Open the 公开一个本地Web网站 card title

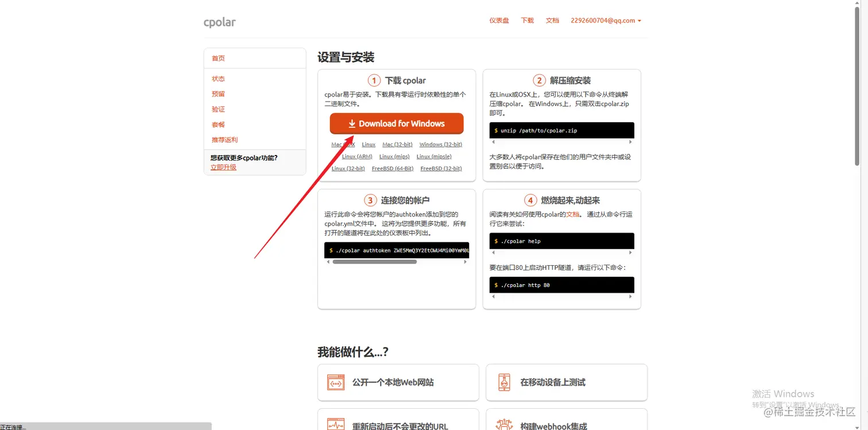pyautogui.click(x=393, y=382)
